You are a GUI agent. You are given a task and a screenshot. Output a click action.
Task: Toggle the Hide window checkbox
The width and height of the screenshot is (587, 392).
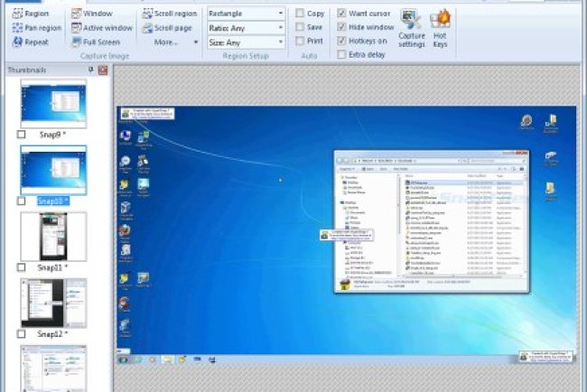(x=341, y=27)
